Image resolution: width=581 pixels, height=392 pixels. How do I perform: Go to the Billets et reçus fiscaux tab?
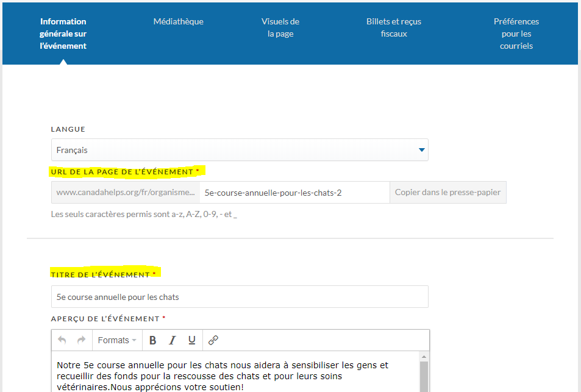[394, 27]
